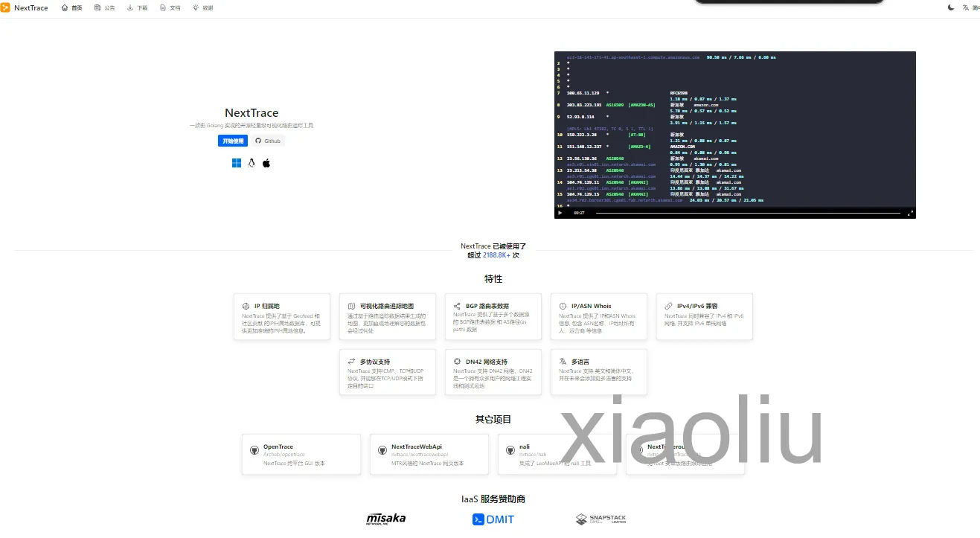The height and width of the screenshot is (538, 980).
Task: Click the DN42 网络支持 card title
Action: [x=487, y=362]
